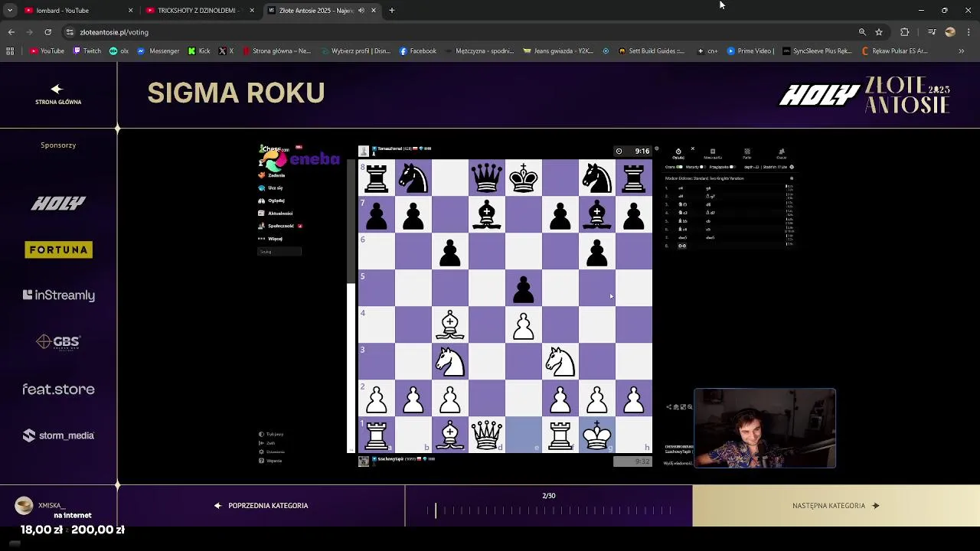This screenshot has height=551, width=980.
Task: Open the browser profile avatar
Action: pyautogui.click(x=950, y=32)
